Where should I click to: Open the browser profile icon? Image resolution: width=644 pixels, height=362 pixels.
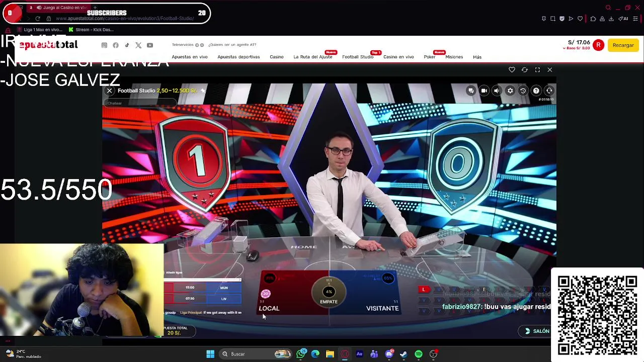point(602,19)
